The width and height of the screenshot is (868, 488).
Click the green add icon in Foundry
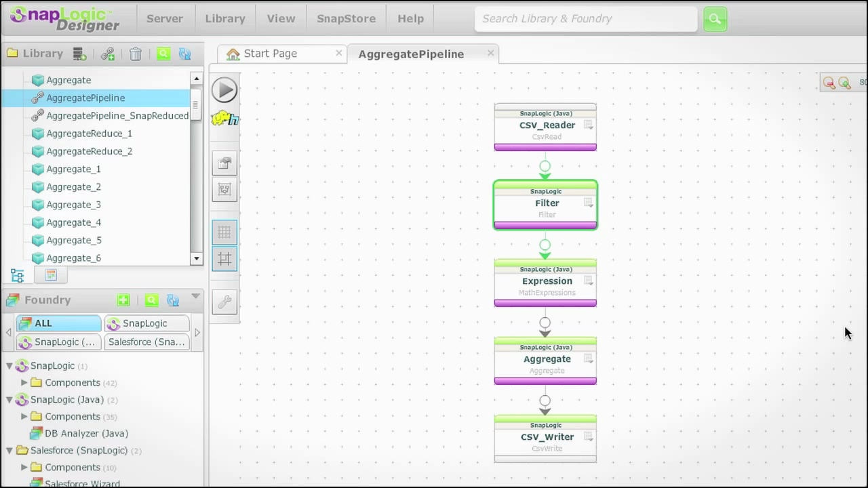click(123, 300)
